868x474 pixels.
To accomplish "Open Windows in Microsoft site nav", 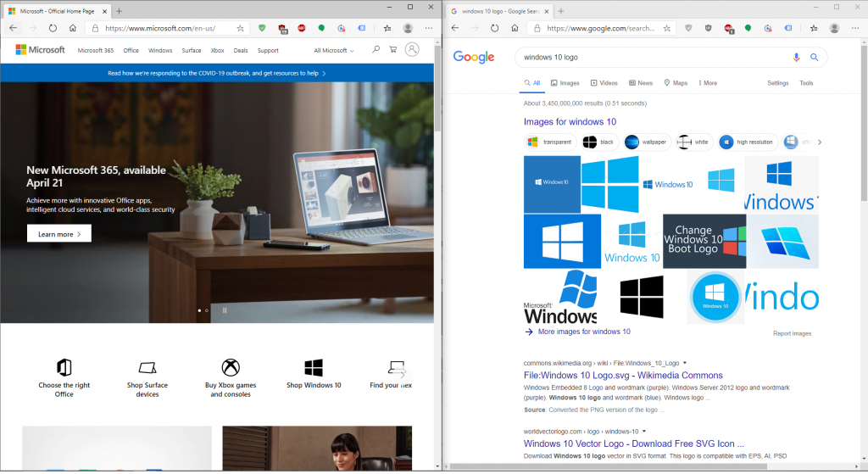I will point(160,50).
